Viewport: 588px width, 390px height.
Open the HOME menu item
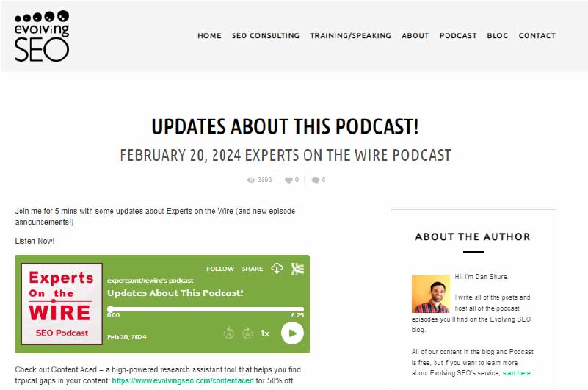click(209, 36)
